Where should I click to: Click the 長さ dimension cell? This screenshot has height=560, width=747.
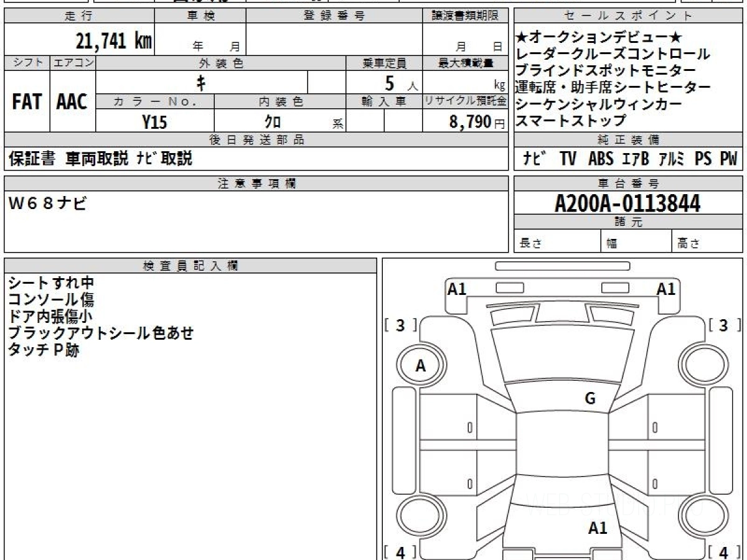coord(557,242)
